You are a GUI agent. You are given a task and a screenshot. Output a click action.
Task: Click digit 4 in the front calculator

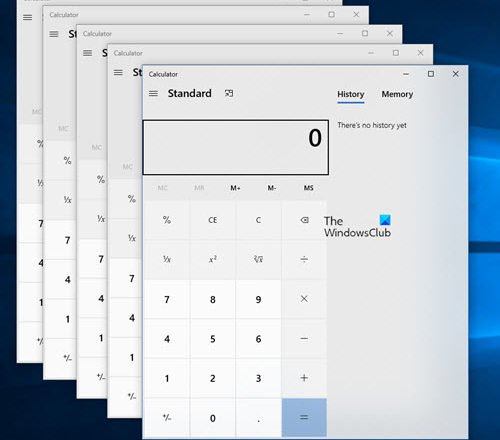pos(167,339)
